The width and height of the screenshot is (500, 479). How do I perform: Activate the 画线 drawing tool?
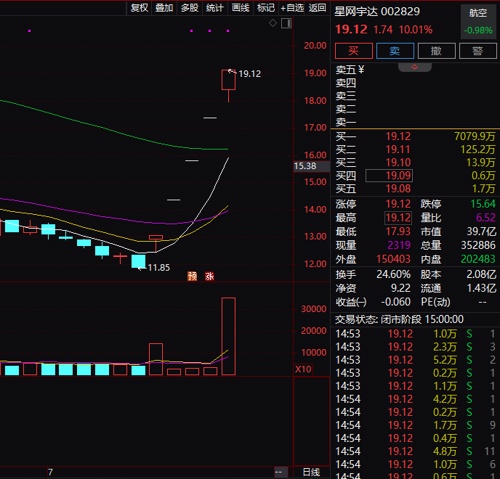click(240, 8)
